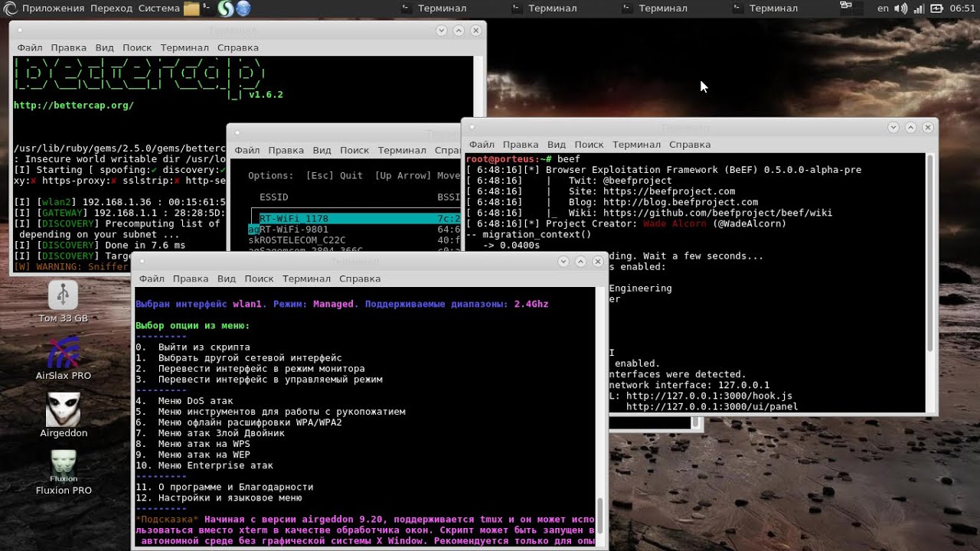
Task: Open the Система menu in the top panel
Action: pyautogui.click(x=159, y=8)
